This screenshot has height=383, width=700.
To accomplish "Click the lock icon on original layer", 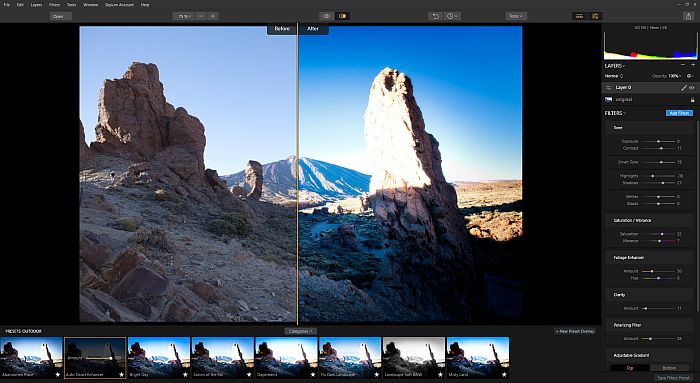I will (x=692, y=100).
